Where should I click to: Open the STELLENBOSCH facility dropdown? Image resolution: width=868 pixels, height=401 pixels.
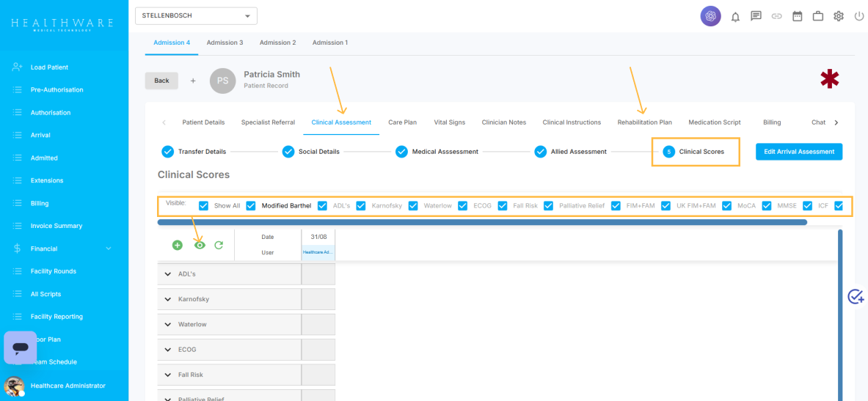point(196,15)
